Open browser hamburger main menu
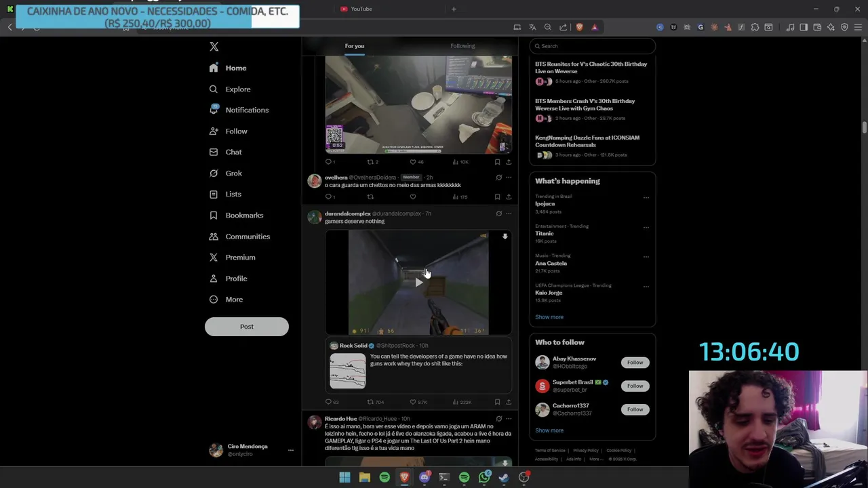The image size is (868, 488). (858, 27)
